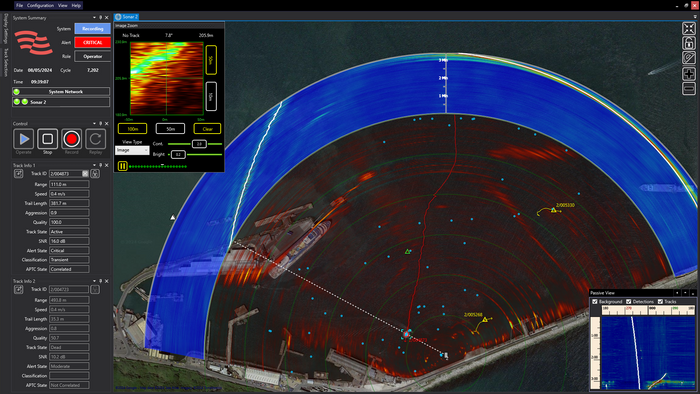The width and height of the screenshot is (700, 394).
Task: Toggle the Tracks checkbox in Passive View
Action: 660,302
